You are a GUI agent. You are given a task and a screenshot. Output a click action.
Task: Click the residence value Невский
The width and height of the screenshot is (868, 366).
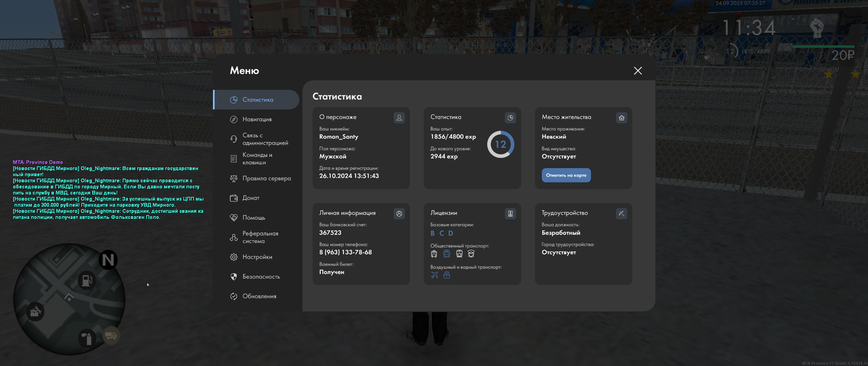pos(554,137)
